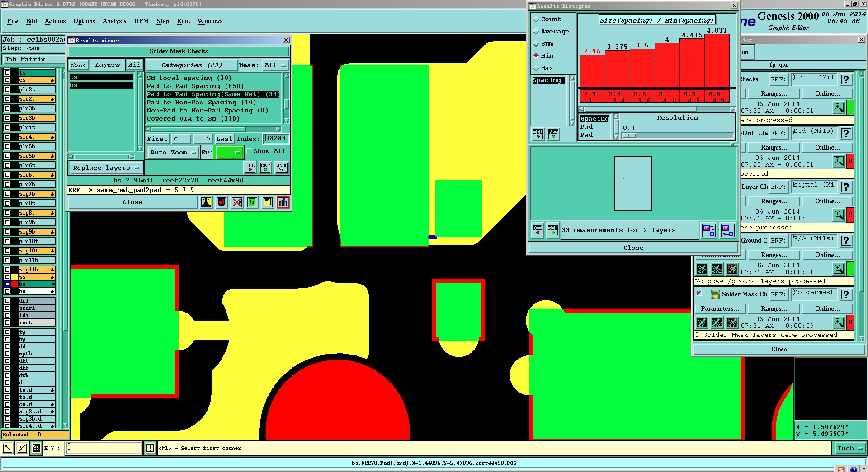Open the Rout menu
The image size is (868, 472).
tap(184, 21)
